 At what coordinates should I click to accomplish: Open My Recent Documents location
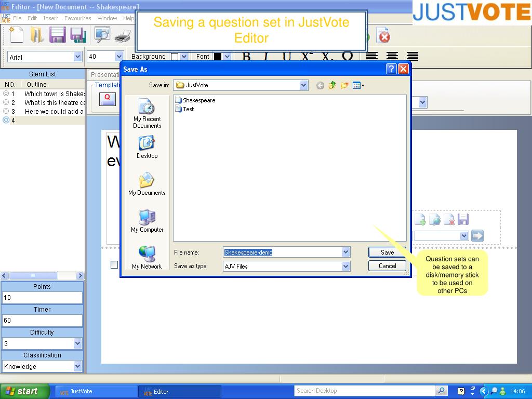[147, 113]
